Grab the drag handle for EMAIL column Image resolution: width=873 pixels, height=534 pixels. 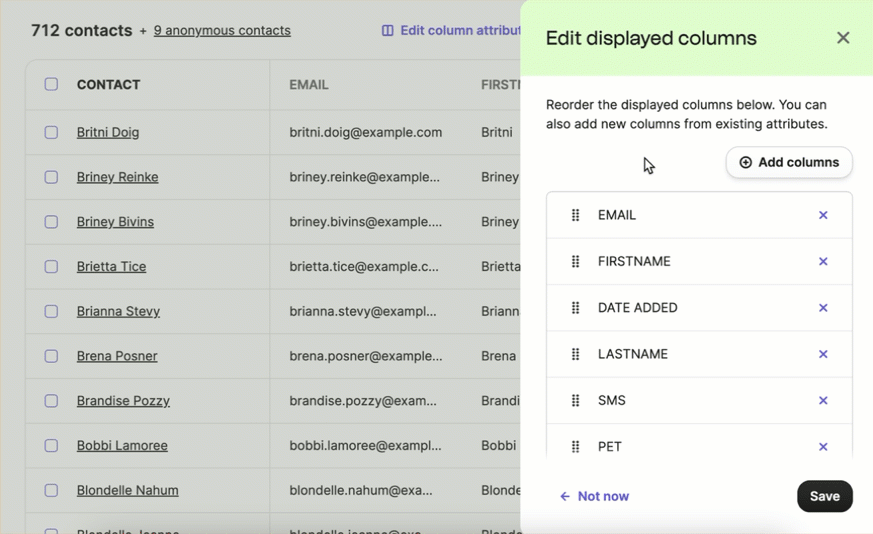point(576,215)
